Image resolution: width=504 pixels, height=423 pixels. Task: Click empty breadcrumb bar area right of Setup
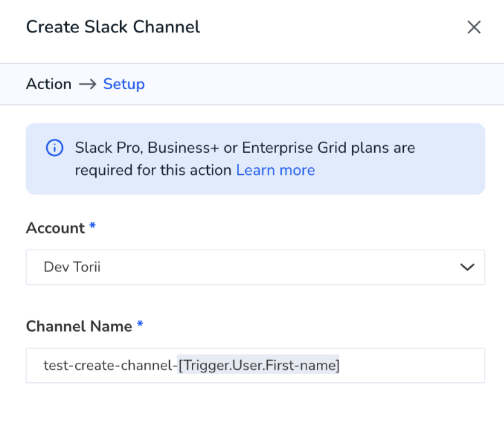[x=322, y=84]
